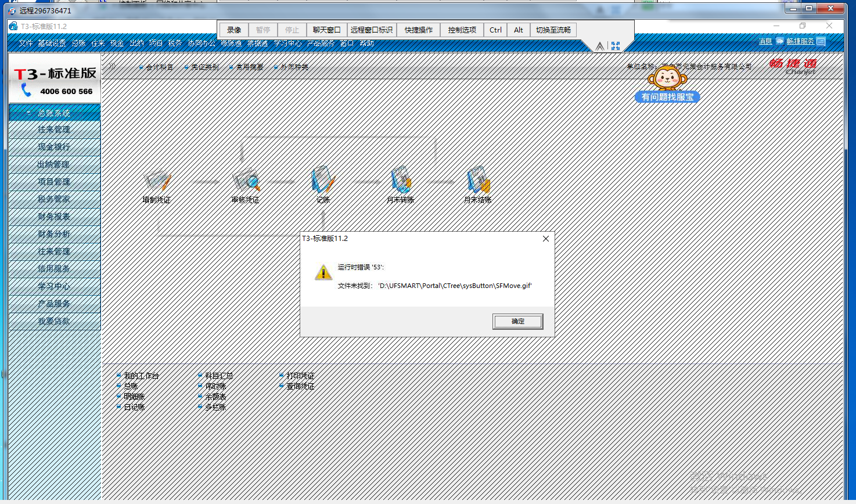Open 快捷操作 on the remote toolbar
Viewport: 856px width, 504px height.
click(x=419, y=30)
